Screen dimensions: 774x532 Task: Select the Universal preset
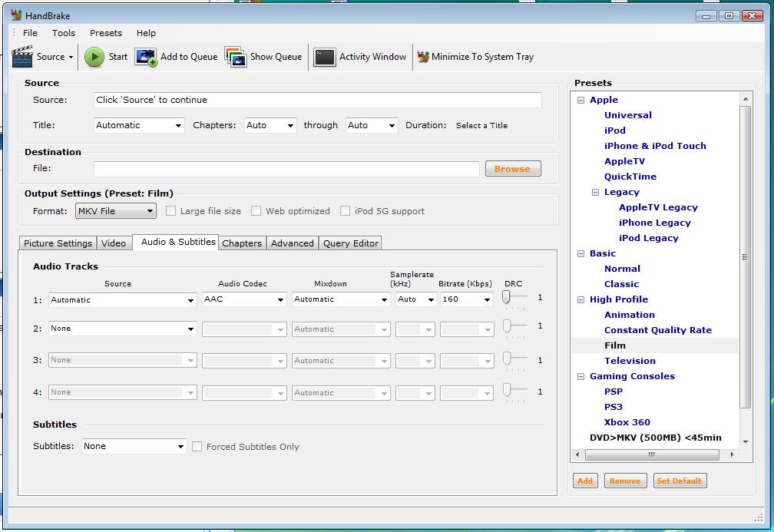coord(628,115)
